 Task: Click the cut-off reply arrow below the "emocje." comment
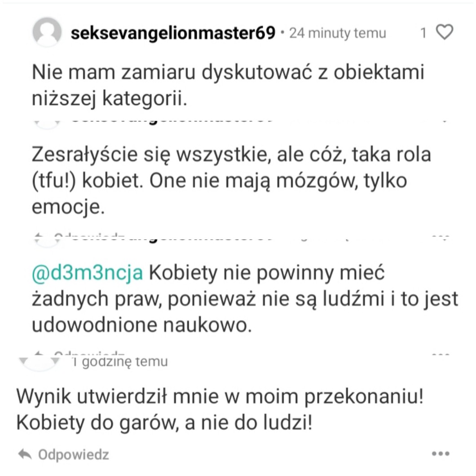tap(39, 237)
